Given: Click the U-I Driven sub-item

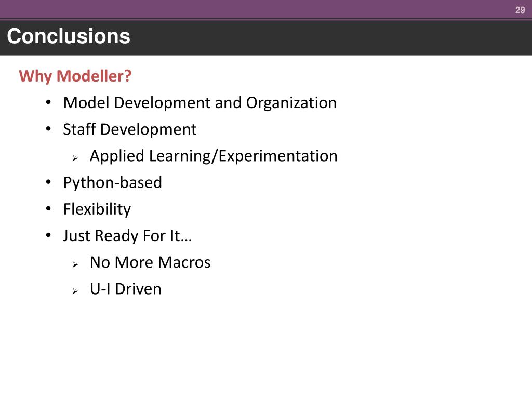Looking at the screenshot, I should 126,289.
